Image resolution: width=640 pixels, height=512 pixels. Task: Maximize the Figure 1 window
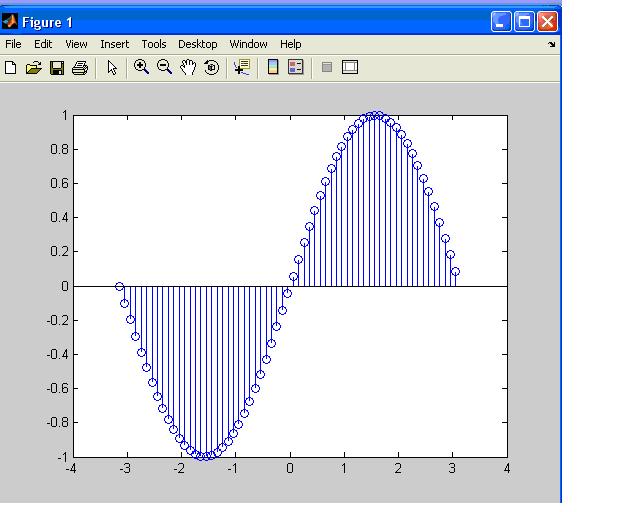point(524,21)
